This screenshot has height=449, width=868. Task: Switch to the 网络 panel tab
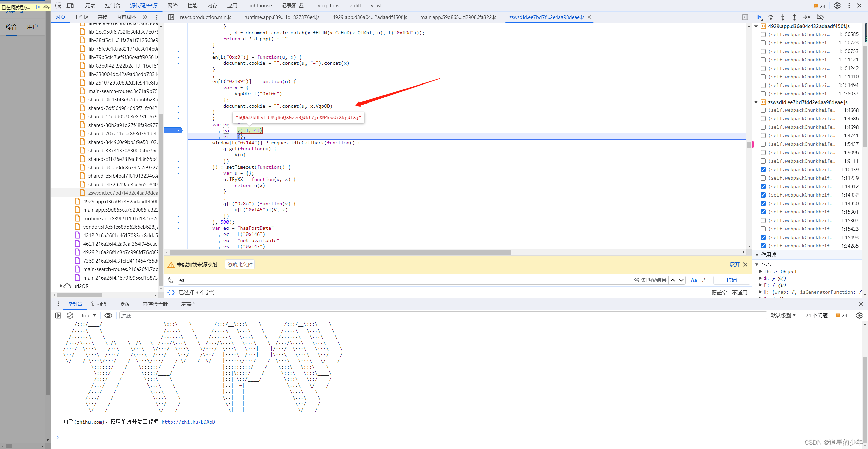172,5
